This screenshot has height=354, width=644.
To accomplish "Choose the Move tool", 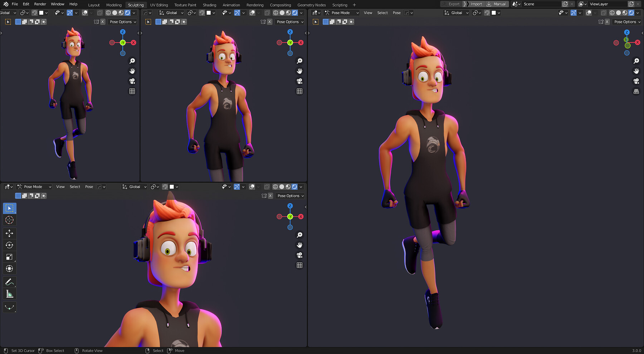I will (9, 233).
